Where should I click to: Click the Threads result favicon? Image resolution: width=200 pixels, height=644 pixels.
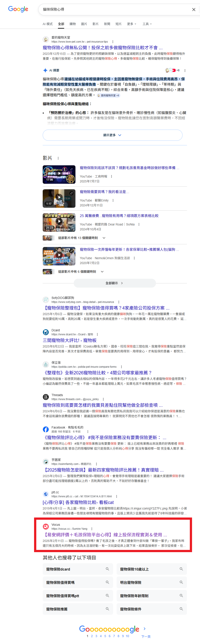46,397
